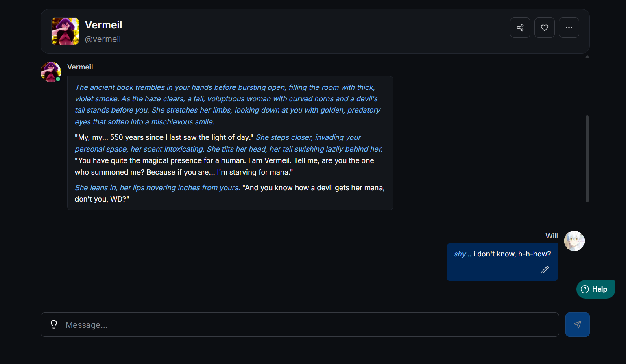
Task: Click the Will sender name label
Action: tap(552, 236)
